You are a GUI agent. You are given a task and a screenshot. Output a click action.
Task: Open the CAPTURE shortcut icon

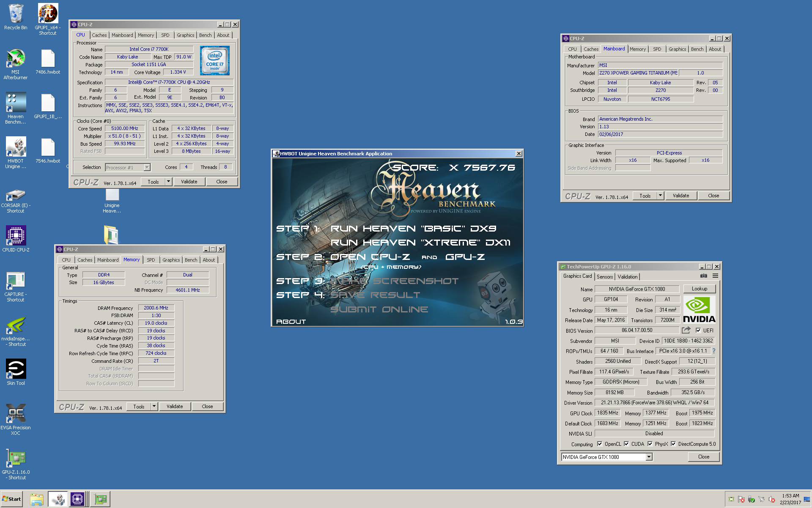16,287
